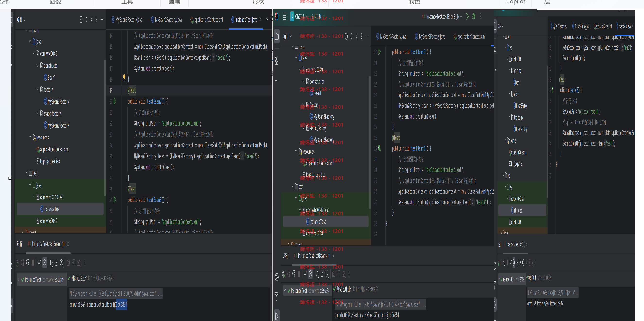Open the Structure tool window icon in the middle IDE sidebar

pos(277,61)
